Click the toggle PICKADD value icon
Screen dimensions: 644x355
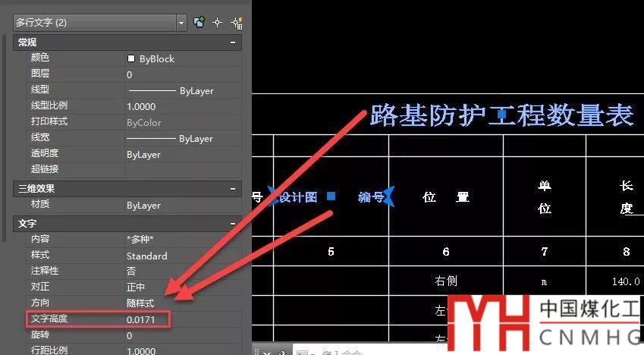(199, 22)
